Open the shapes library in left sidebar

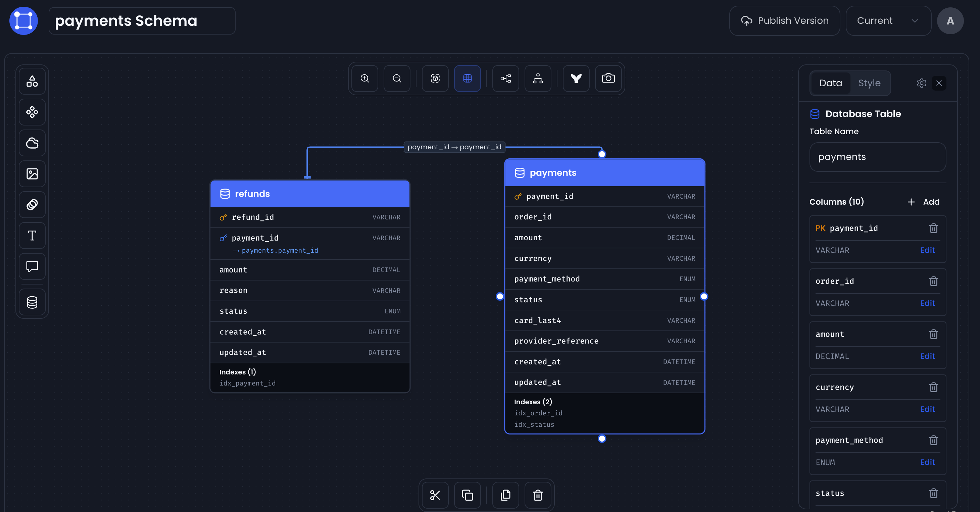32,81
